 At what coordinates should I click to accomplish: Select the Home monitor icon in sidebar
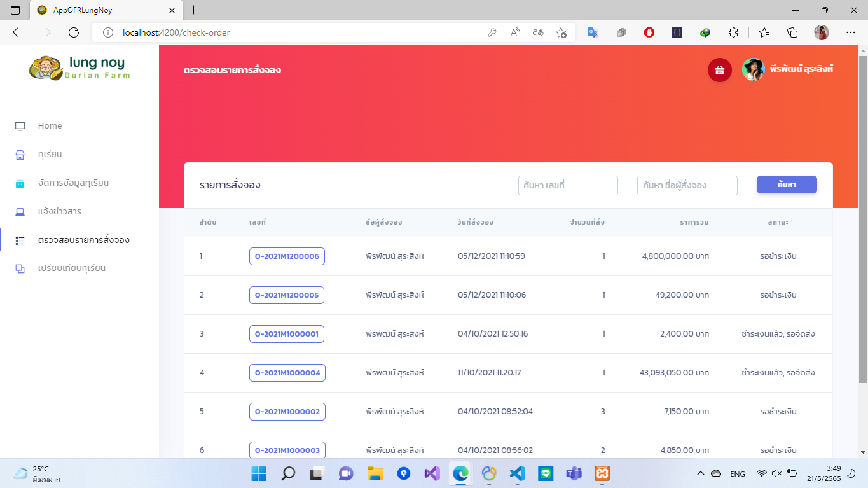pyautogui.click(x=20, y=126)
